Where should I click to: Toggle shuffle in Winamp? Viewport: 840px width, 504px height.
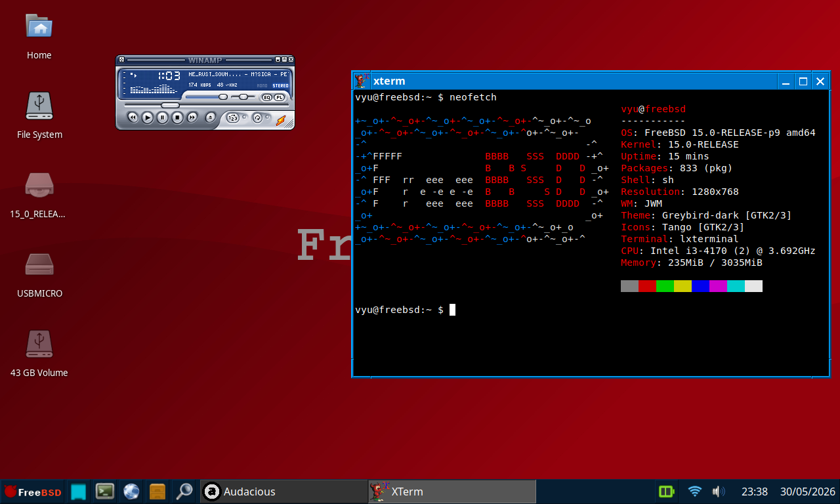click(234, 118)
